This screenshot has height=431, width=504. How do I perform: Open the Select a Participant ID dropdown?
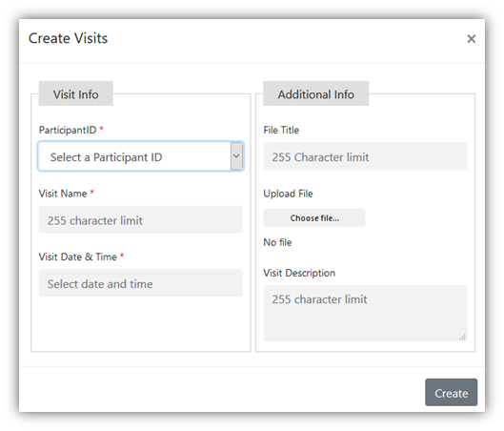(x=140, y=156)
